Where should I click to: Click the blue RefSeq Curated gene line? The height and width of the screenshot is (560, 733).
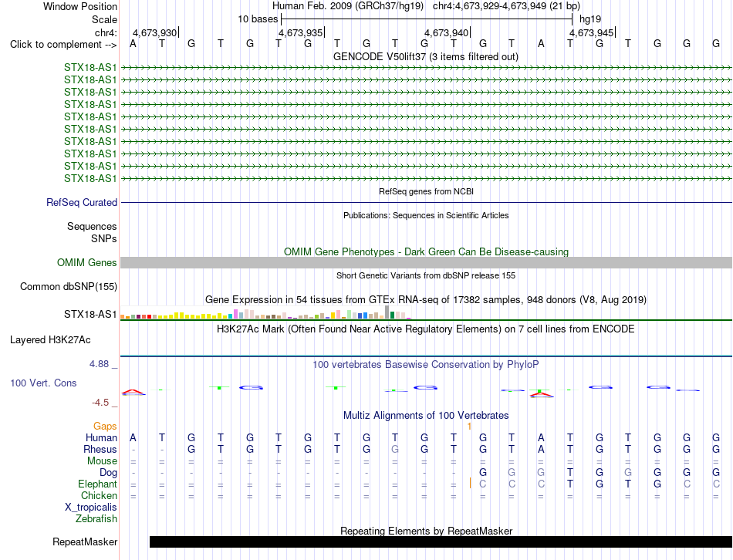pyautogui.click(x=426, y=202)
